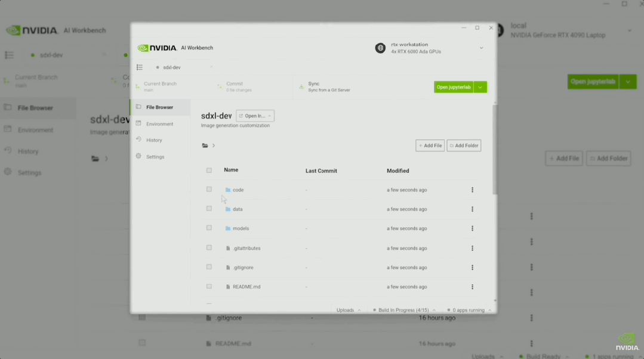644x359 pixels.
Task: Select the File Browser menu item in the front window
Action: pyautogui.click(x=160, y=107)
